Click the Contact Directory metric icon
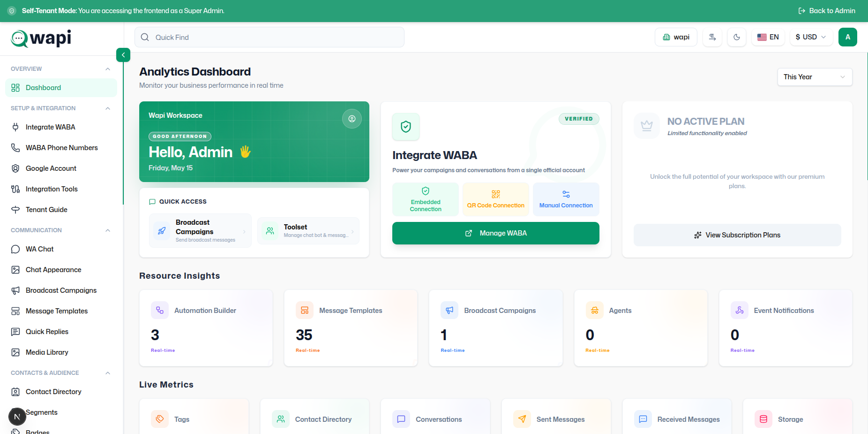The height and width of the screenshot is (434, 868). click(281, 419)
